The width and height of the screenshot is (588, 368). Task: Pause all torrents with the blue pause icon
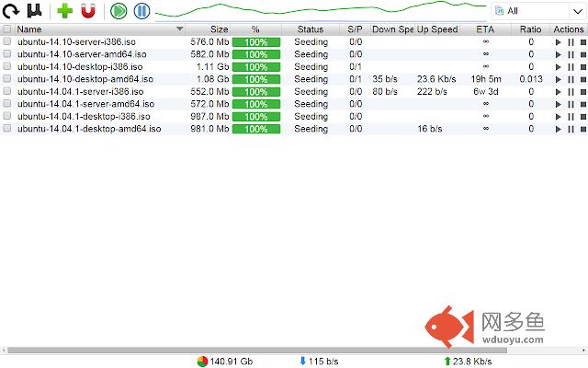coord(141,11)
